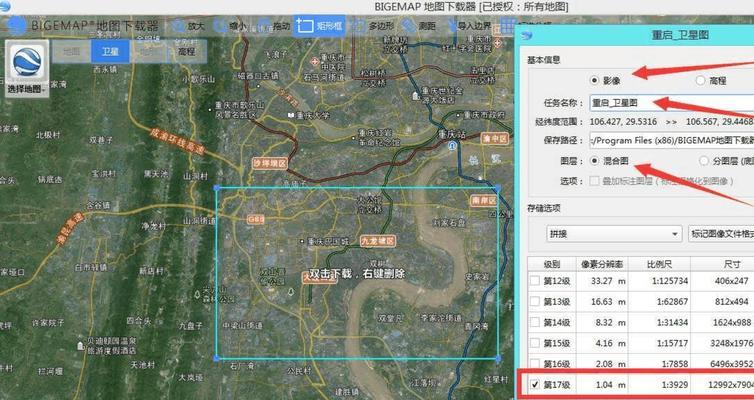Click the 尺寸 column header
Viewport: 754px width, 400px height.
722,264
